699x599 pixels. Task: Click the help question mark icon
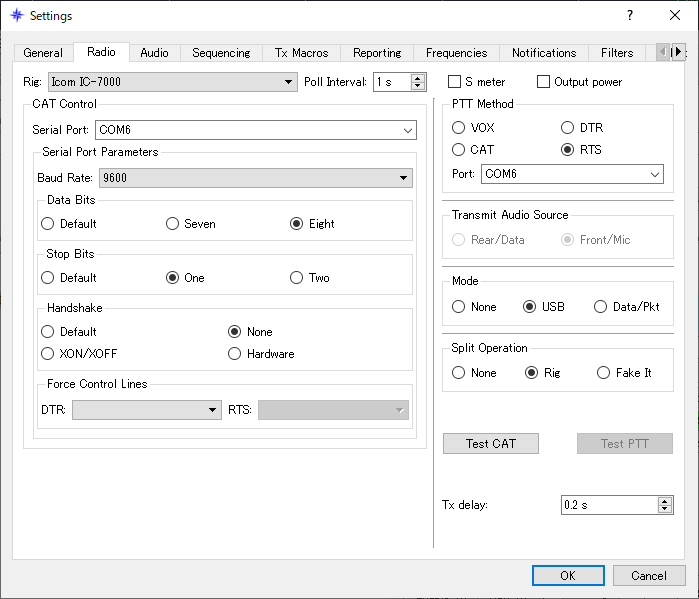tap(629, 16)
